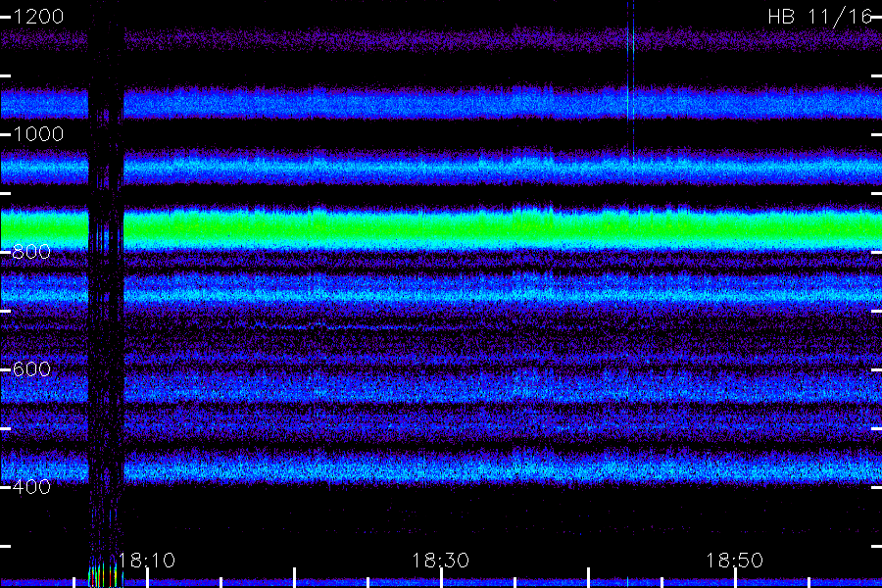The width and height of the screenshot is (882, 588).
Task: Click the bright green spectral band
Action: tap(441, 229)
